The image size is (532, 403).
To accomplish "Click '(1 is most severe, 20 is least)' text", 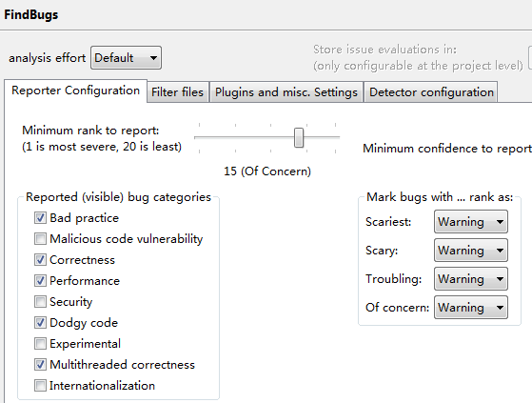I will (x=102, y=147).
